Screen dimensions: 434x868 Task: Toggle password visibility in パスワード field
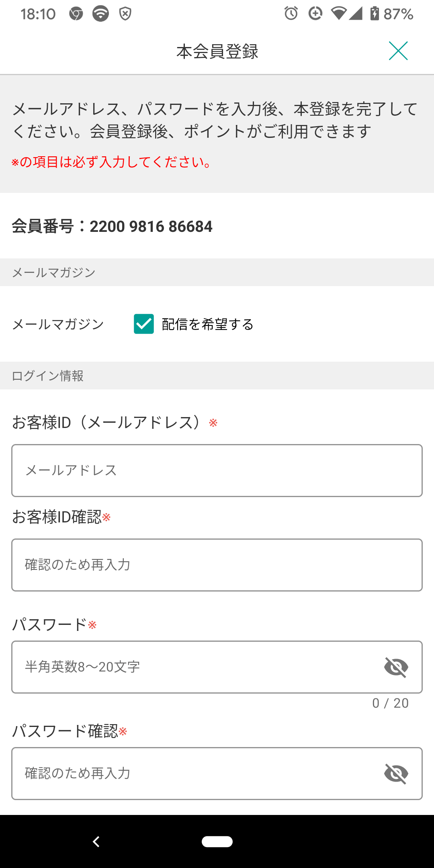click(396, 667)
